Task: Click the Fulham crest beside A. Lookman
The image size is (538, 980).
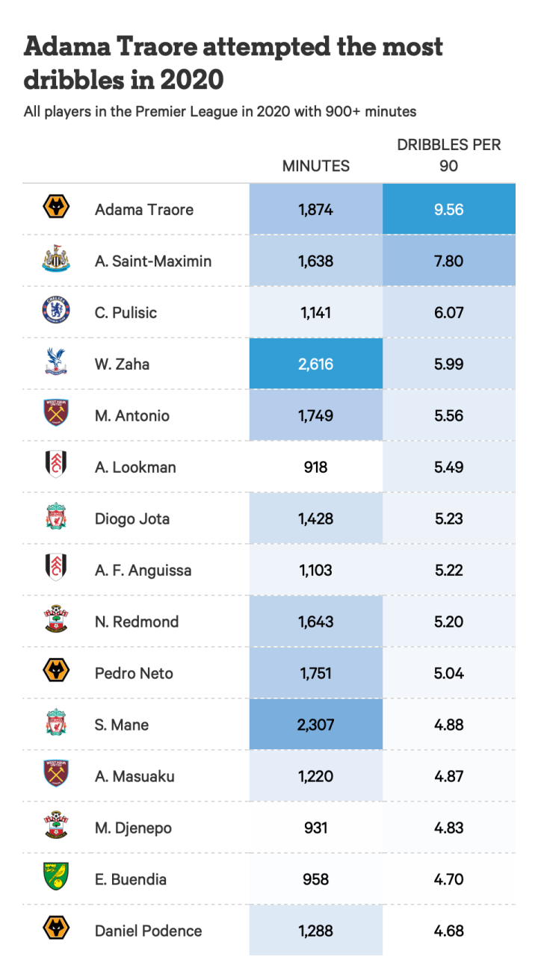Action: (x=56, y=466)
